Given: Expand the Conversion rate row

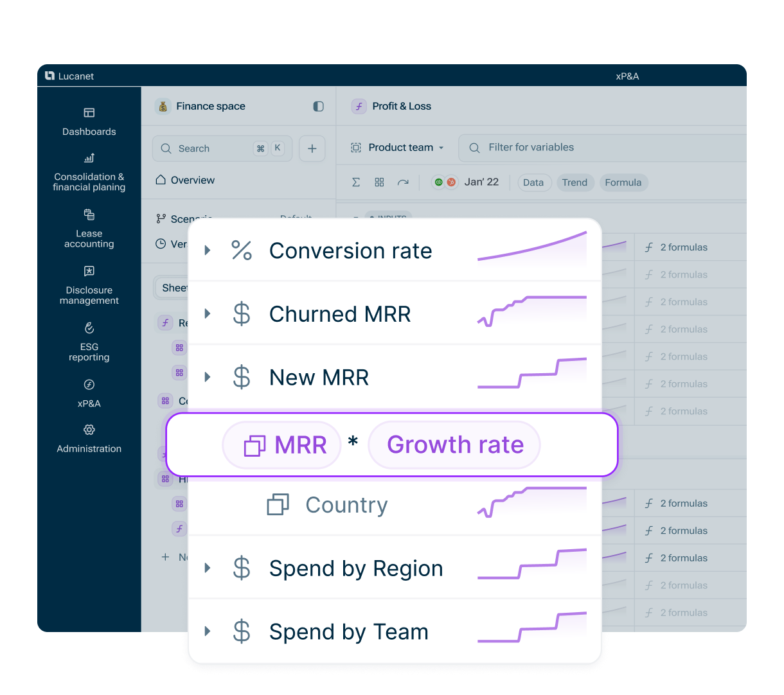Looking at the screenshot, I should 208,251.
